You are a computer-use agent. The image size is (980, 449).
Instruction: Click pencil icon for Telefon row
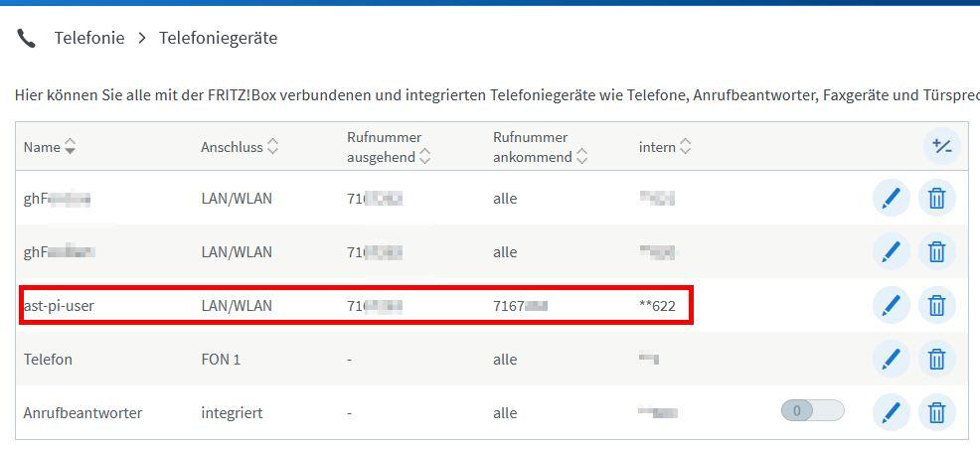(x=891, y=360)
